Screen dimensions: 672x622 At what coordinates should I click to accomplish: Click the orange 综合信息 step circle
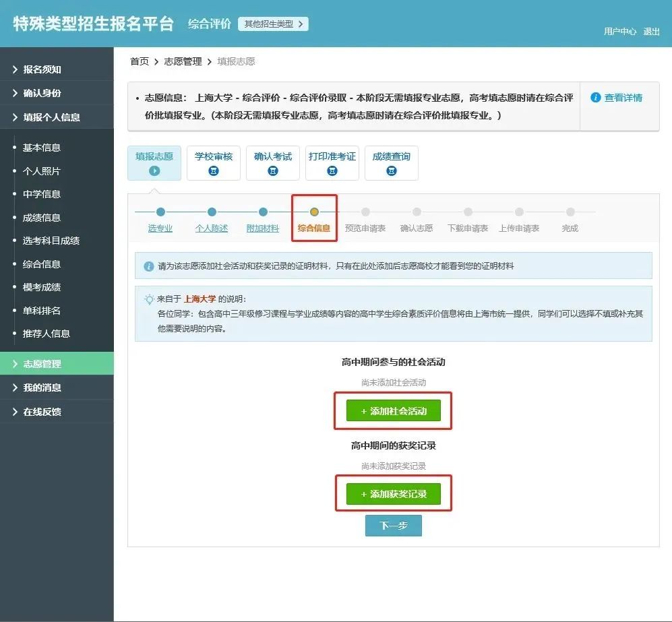point(314,212)
